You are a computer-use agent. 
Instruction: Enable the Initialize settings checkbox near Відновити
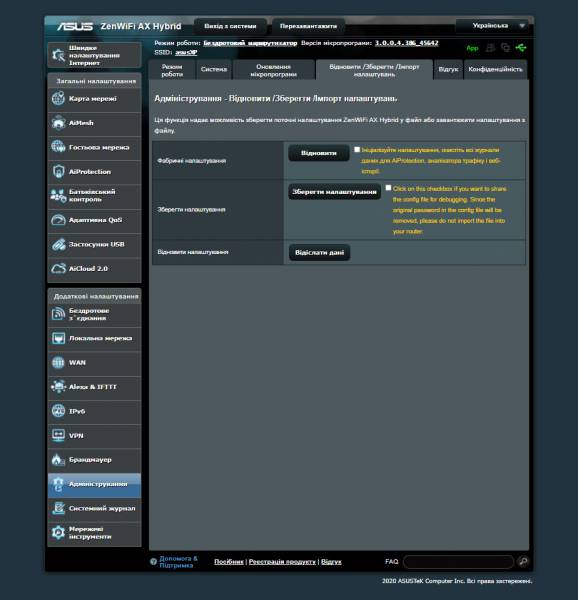click(x=357, y=150)
